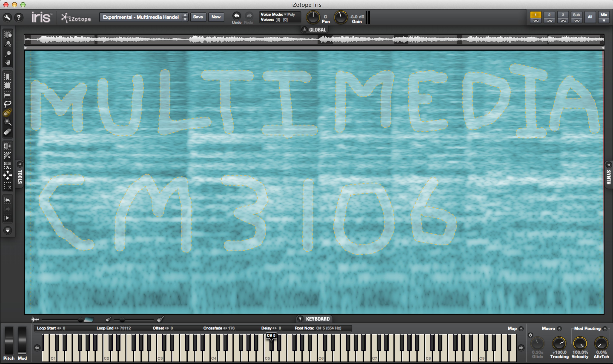This screenshot has width=613, height=364.
Task: Switch to Mix view tab
Action: pyautogui.click(x=604, y=15)
